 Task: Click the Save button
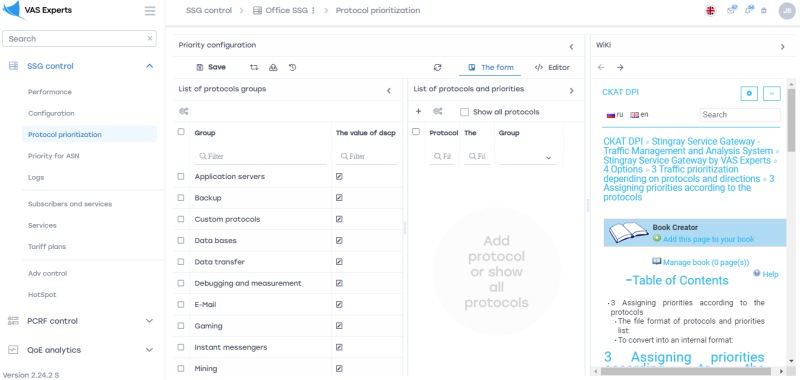tap(211, 67)
